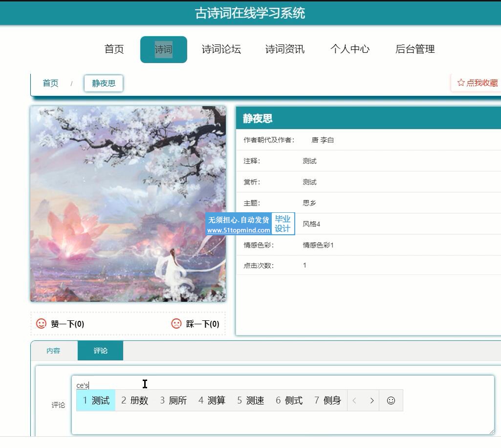The width and height of the screenshot is (501, 448).
Task: Choose IME candidate 5 测速
Action: pyautogui.click(x=250, y=401)
